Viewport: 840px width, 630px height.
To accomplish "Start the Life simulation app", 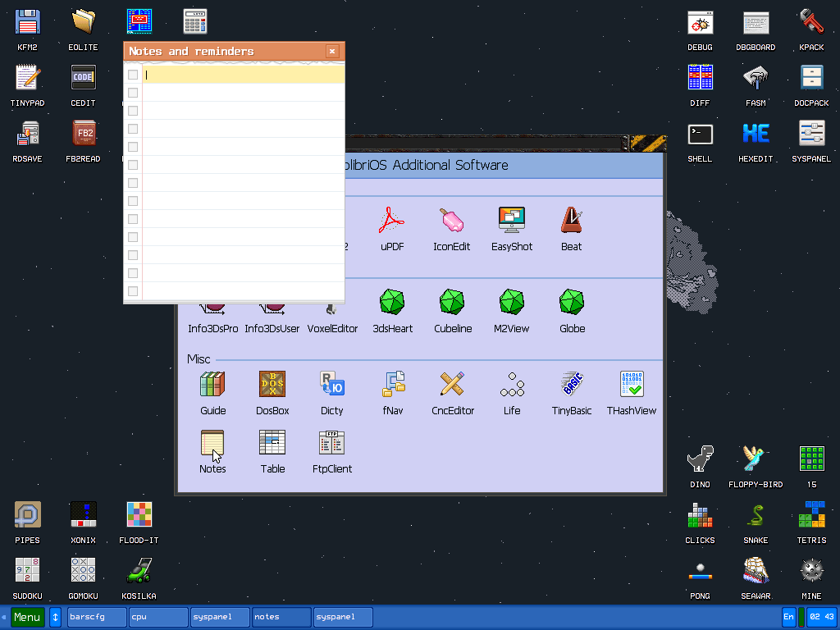I will coord(512,384).
